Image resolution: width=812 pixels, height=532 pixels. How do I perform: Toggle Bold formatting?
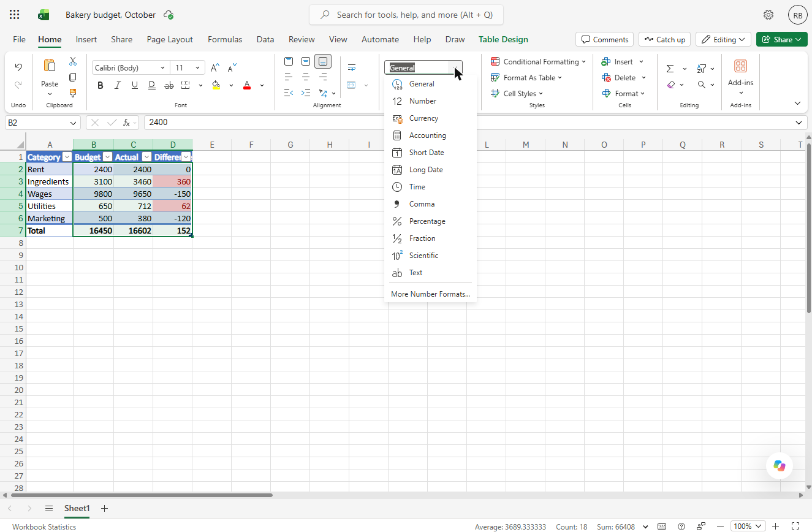point(100,85)
